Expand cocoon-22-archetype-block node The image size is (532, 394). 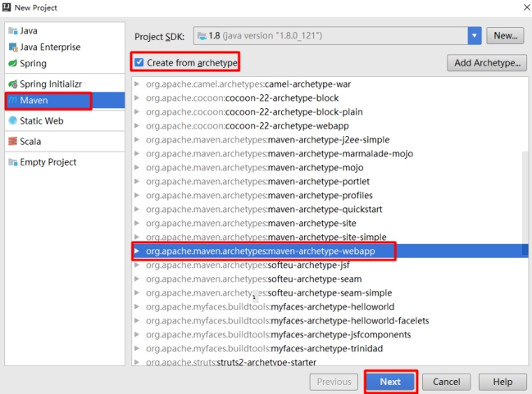[137, 97]
